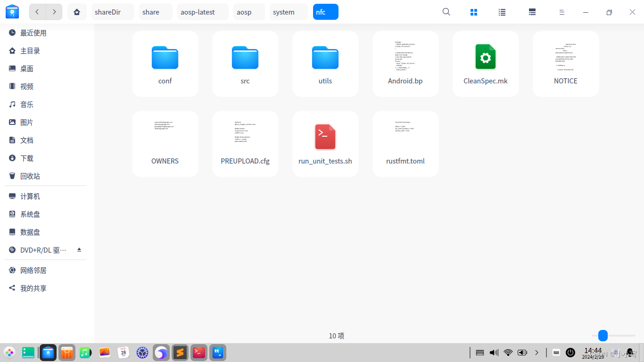Select the CleanSpec.mk file

(486, 64)
